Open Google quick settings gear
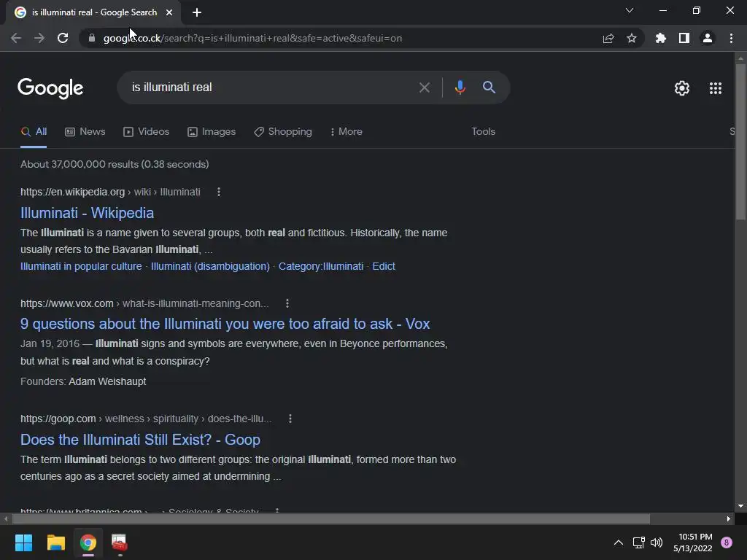This screenshot has height=560, width=747. 682,88
